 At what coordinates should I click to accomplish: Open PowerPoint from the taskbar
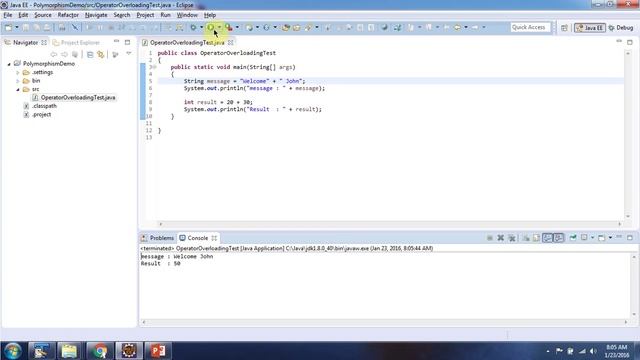coord(158,351)
